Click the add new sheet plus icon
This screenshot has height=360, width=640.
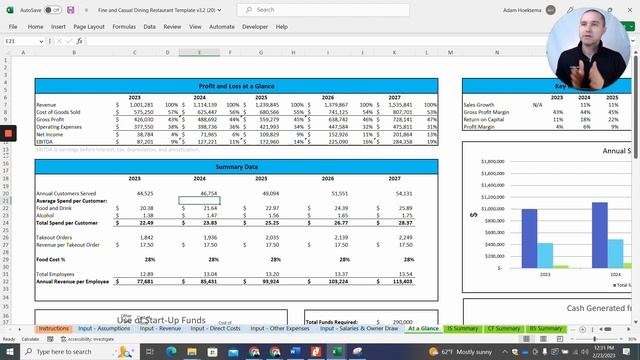click(x=582, y=329)
